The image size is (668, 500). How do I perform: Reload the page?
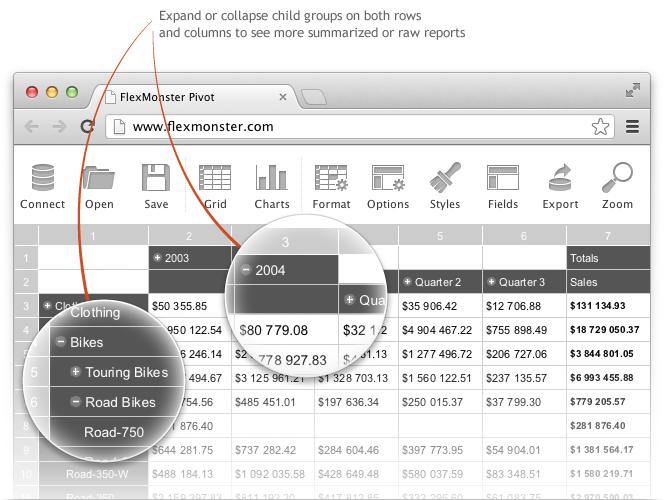[87, 126]
